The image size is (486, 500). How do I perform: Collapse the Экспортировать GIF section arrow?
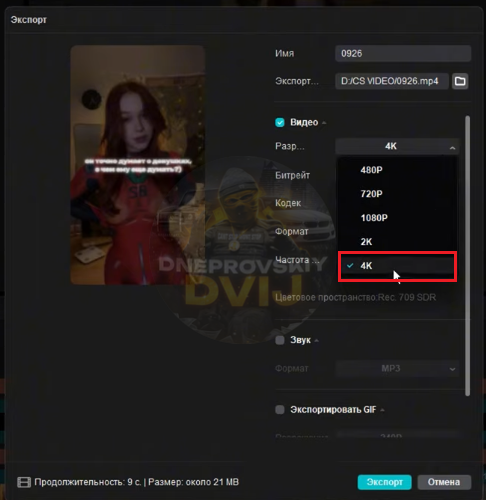pos(382,410)
